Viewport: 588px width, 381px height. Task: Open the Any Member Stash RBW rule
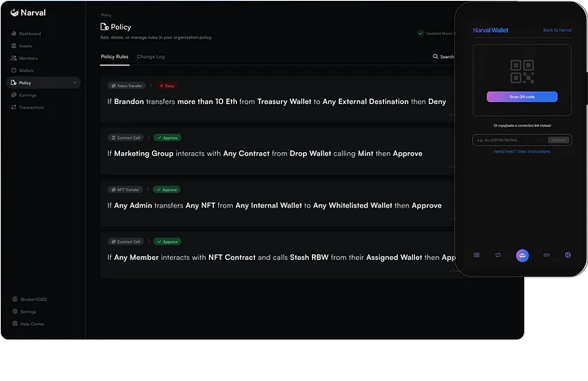277,255
